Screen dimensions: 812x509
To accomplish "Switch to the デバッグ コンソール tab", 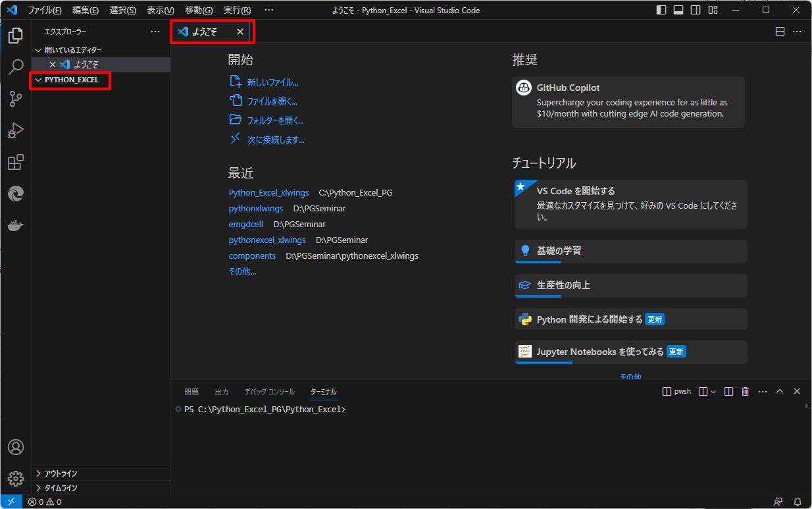I will 270,392.
